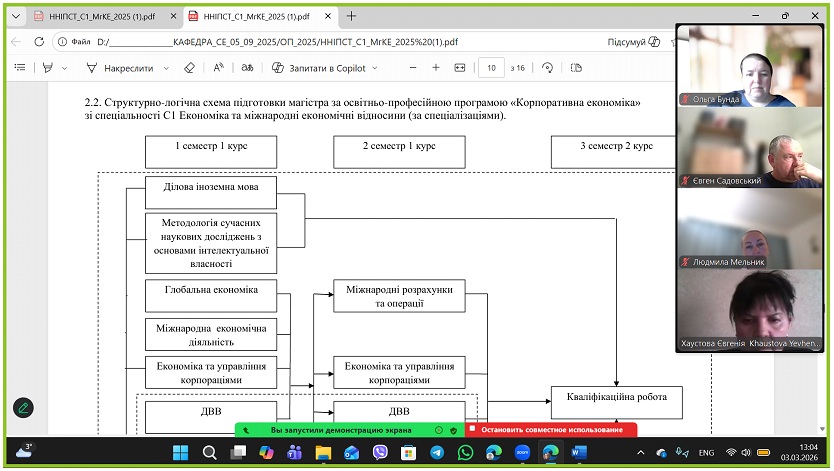
Task: Expand the Накреслити draw options dropdown
Action: click(x=164, y=68)
